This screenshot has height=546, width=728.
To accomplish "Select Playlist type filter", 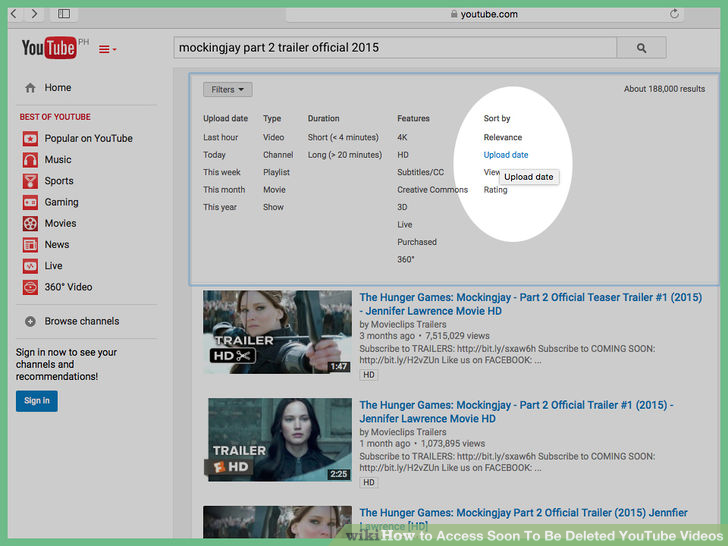I will pos(276,172).
